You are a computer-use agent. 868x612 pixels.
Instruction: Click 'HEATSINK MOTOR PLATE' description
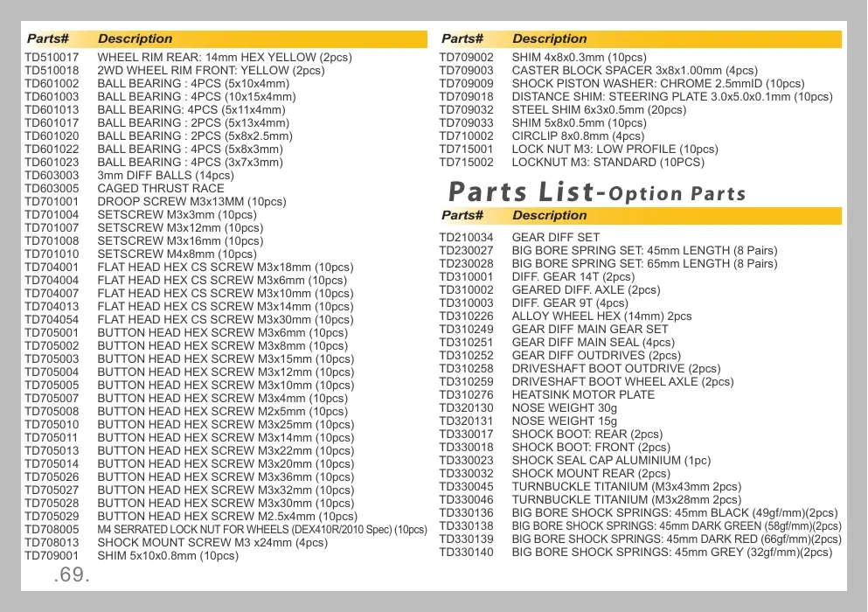[x=583, y=394]
